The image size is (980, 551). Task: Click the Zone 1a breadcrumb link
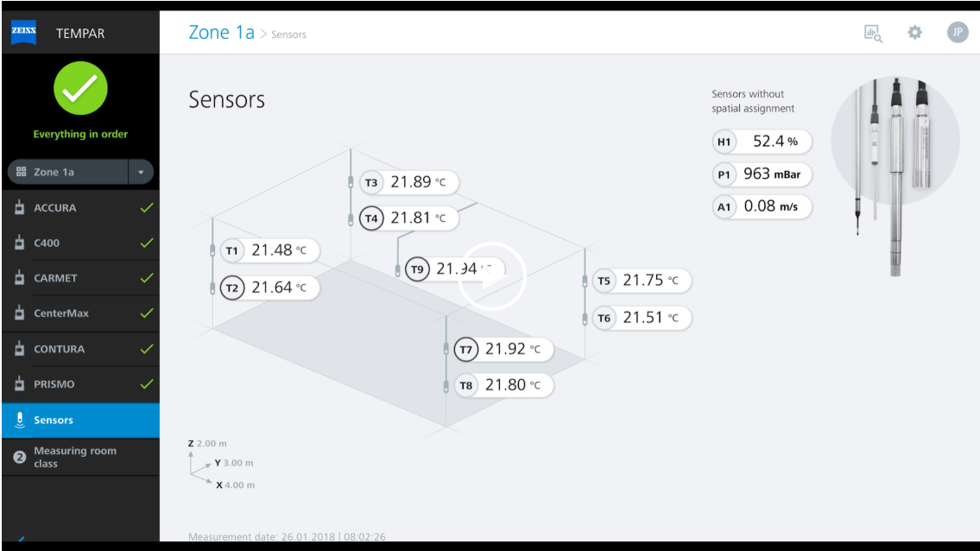click(221, 33)
